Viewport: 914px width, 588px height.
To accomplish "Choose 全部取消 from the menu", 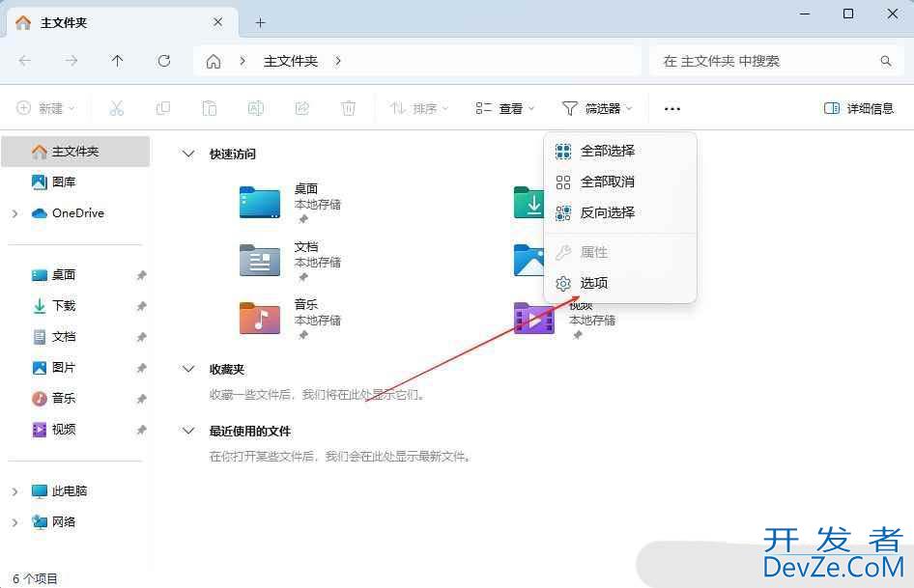I will pyautogui.click(x=620, y=182).
